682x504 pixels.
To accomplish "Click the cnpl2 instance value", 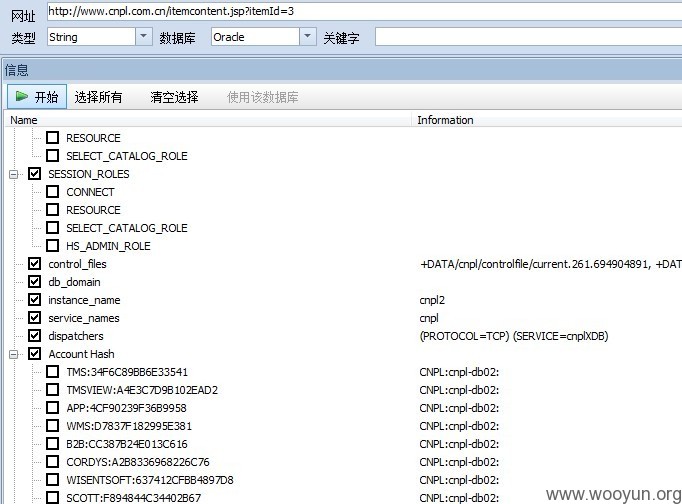I will tap(432, 300).
